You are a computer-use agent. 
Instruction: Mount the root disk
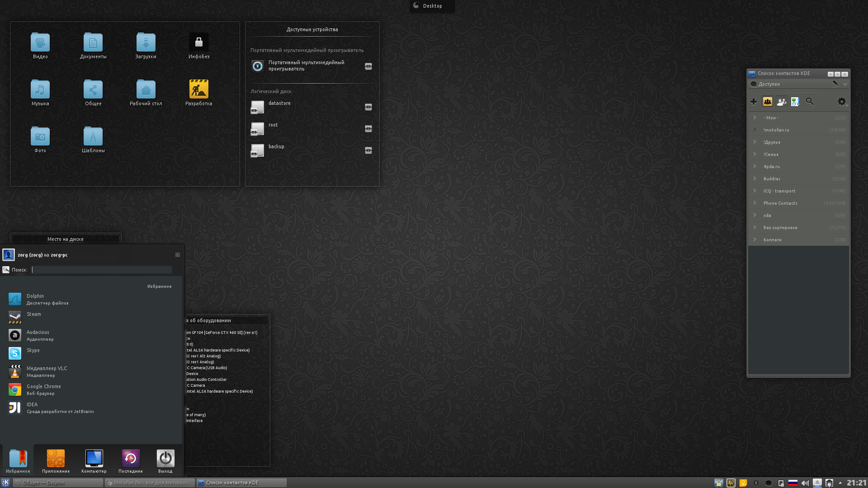(x=368, y=129)
